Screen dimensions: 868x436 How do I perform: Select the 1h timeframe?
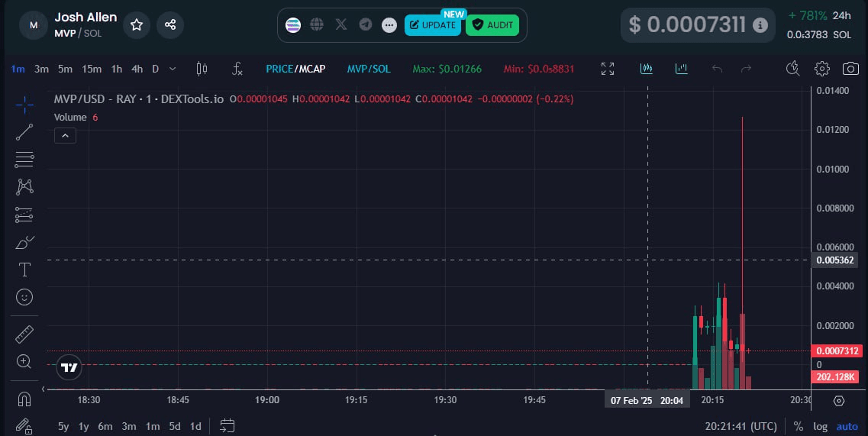click(116, 69)
